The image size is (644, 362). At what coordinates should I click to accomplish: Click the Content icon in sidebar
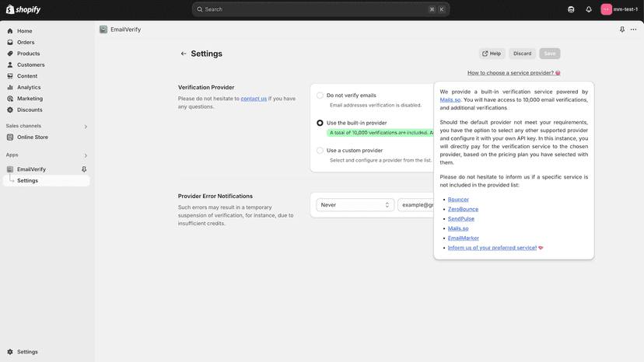(x=10, y=76)
